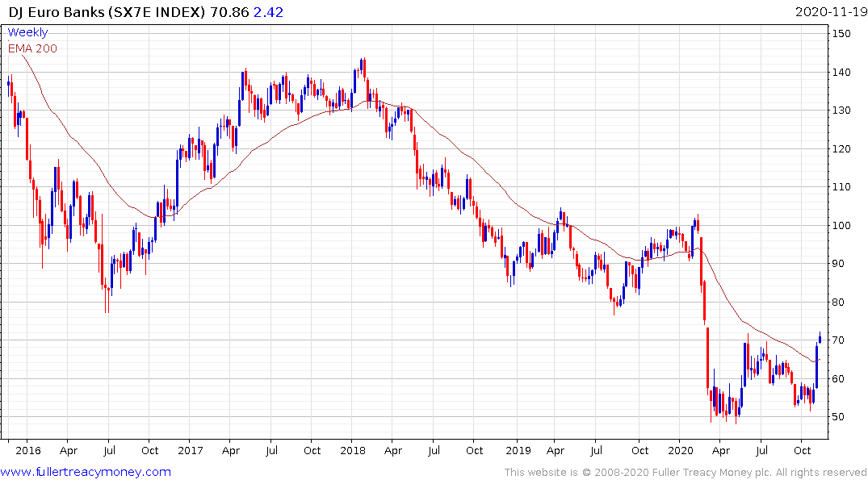
Task: Click the Weekly label
Action: point(27,32)
